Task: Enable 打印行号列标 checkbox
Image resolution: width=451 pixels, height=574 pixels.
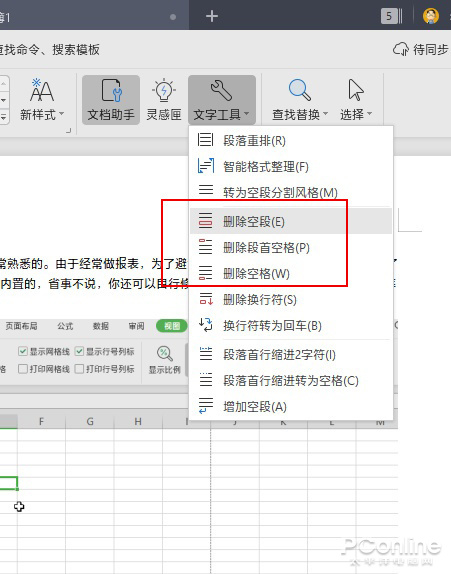Action: [x=79, y=369]
